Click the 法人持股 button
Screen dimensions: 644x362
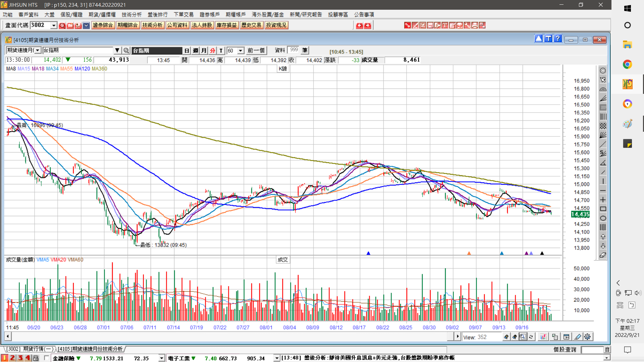(x=202, y=25)
